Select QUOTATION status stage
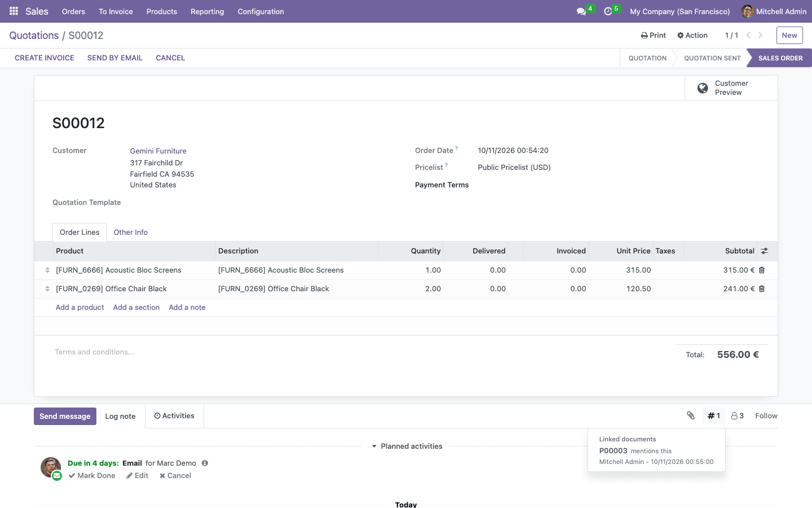The image size is (812, 508). pyautogui.click(x=647, y=58)
